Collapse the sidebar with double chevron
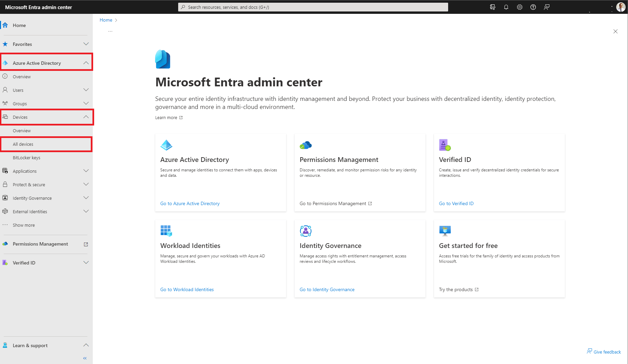Screen dimensions: 628x364 [x=85, y=358]
